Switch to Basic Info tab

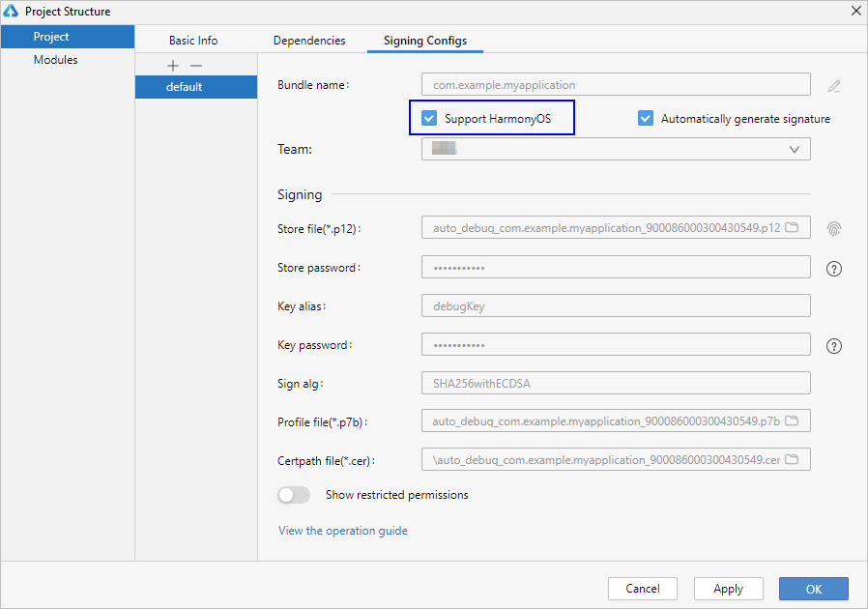[x=193, y=41]
